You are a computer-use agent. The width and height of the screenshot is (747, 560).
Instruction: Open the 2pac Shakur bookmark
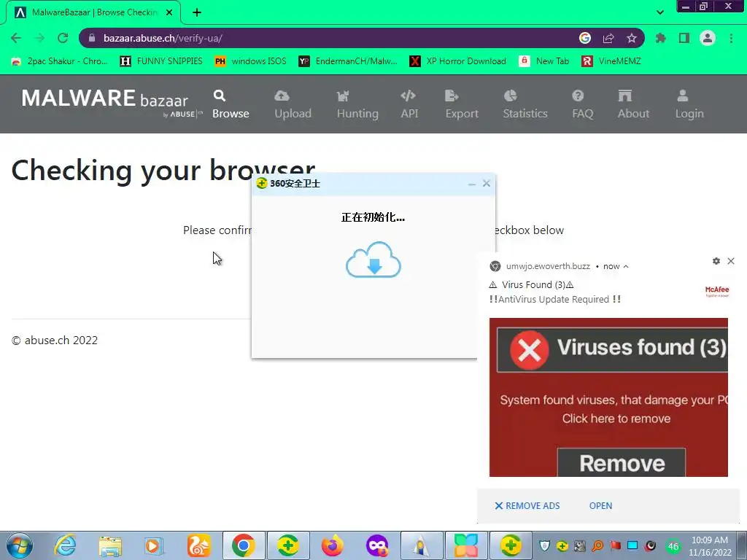click(x=60, y=61)
